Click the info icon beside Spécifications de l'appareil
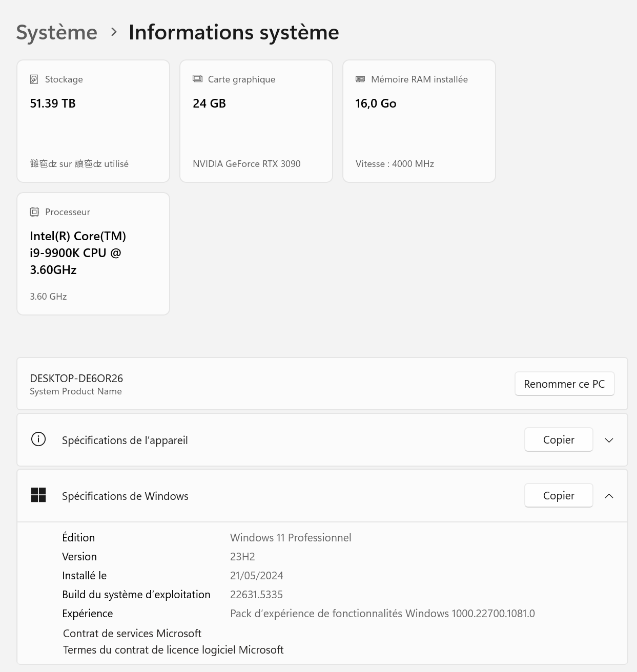The height and width of the screenshot is (672, 637). [38, 439]
